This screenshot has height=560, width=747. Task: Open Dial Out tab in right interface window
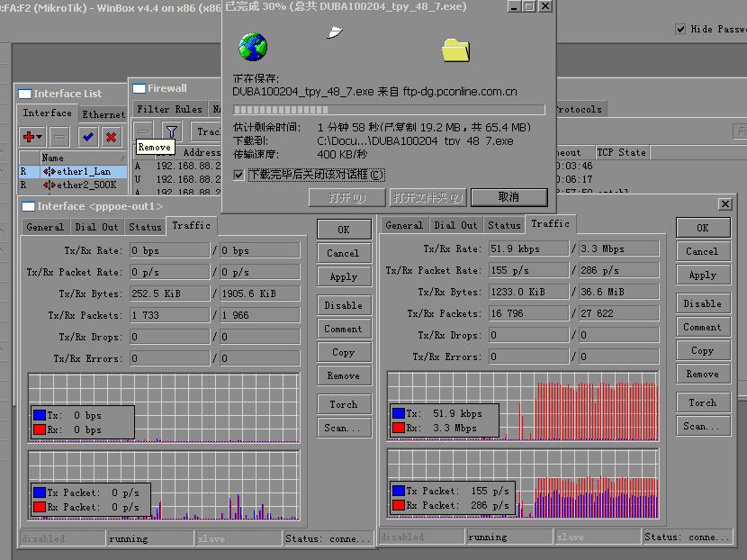tap(455, 225)
